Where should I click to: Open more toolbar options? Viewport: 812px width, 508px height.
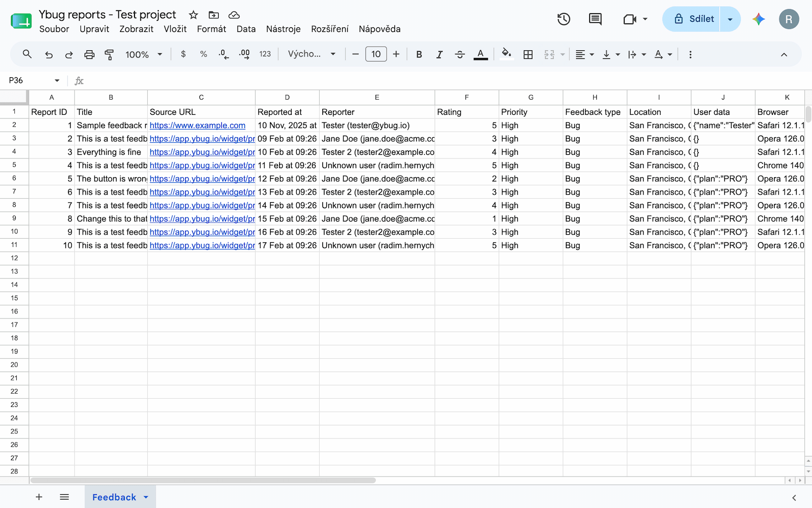point(690,54)
